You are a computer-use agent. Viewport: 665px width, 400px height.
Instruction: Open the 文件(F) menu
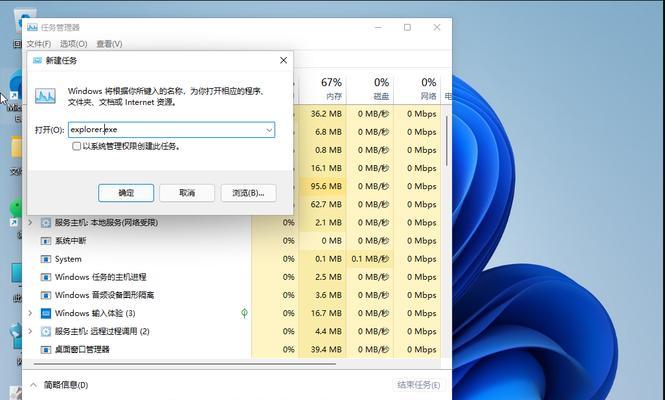point(39,44)
